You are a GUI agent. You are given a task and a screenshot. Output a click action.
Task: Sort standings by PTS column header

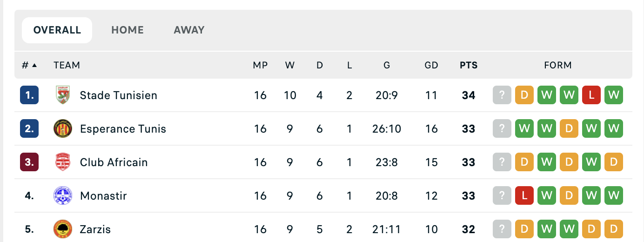tap(469, 65)
